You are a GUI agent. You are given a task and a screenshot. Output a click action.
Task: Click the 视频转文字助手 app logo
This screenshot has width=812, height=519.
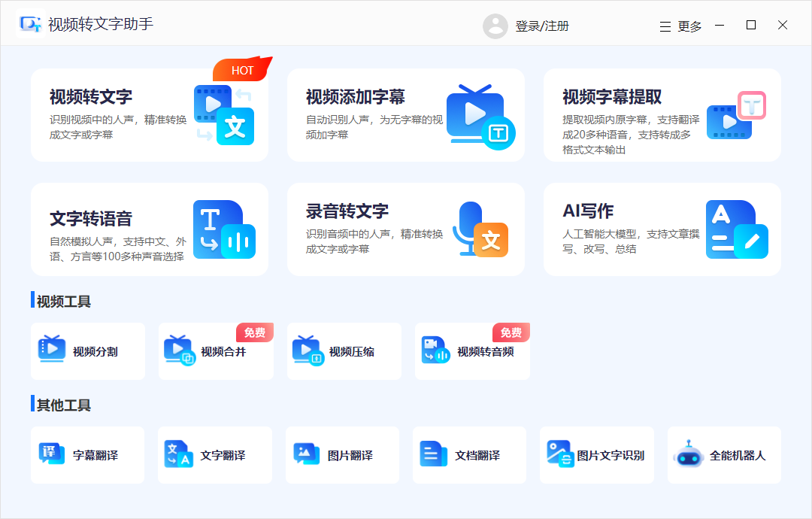(30, 24)
